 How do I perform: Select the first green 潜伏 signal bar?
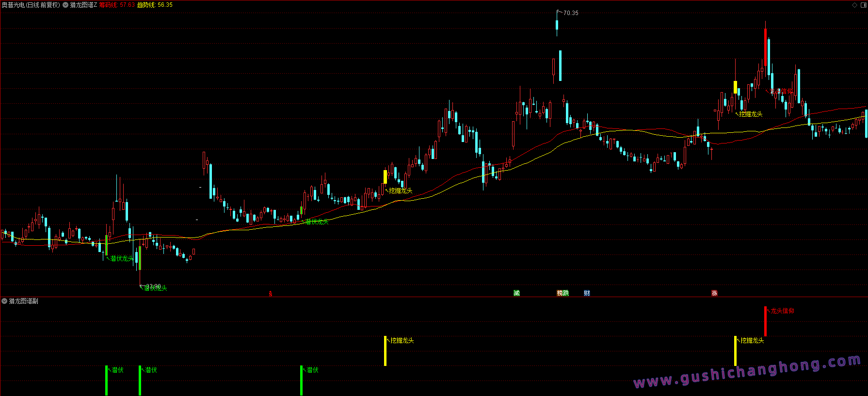click(x=107, y=380)
